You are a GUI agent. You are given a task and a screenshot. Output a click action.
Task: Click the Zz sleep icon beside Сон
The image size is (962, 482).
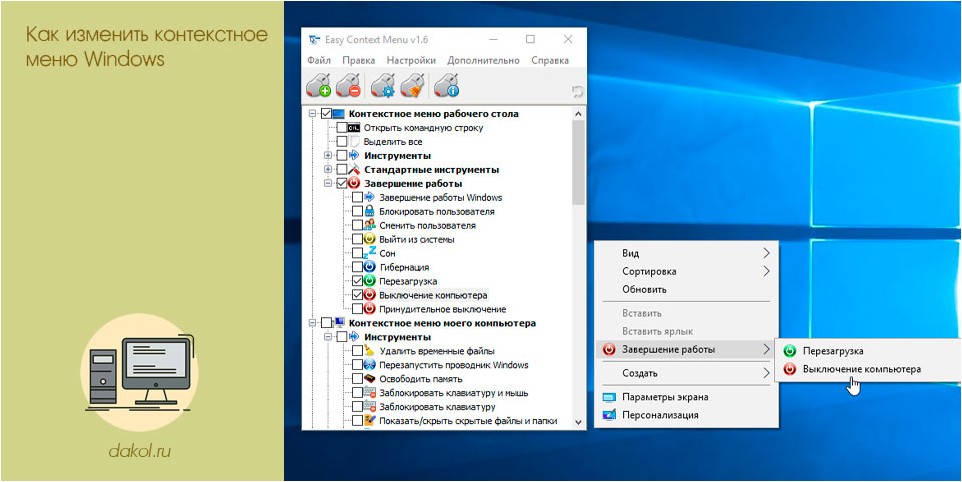click(369, 253)
